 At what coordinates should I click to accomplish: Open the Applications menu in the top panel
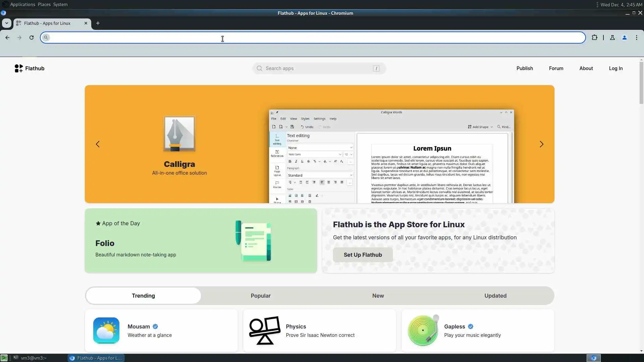pos(22,4)
